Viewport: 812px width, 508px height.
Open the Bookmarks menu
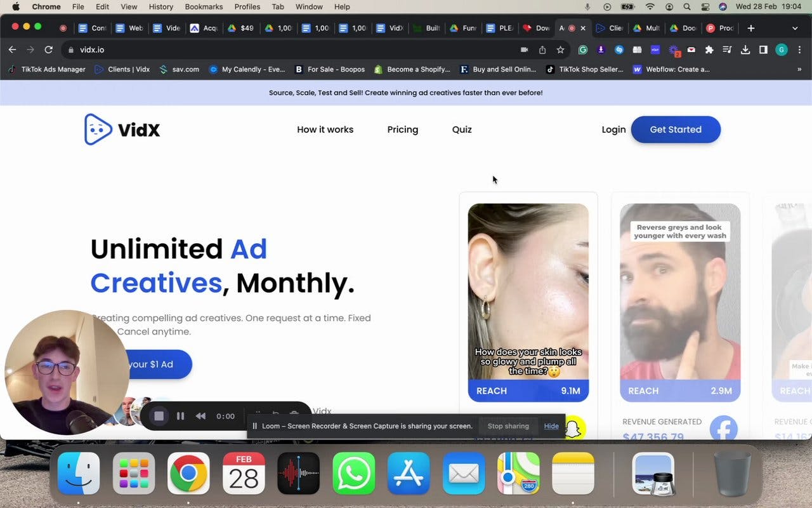[x=204, y=6]
